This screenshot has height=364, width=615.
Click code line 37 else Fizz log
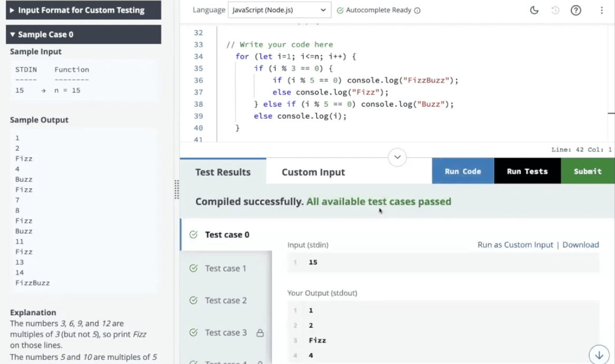[x=331, y=92]
